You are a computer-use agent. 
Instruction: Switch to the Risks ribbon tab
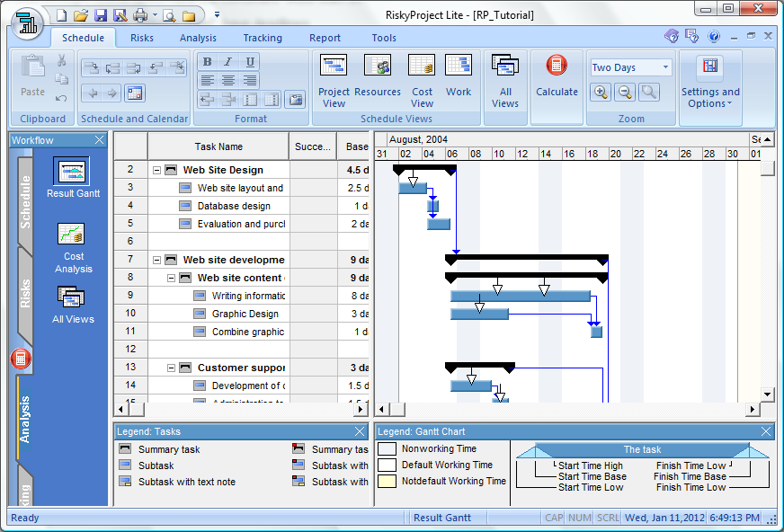click(x=142, y=38)
